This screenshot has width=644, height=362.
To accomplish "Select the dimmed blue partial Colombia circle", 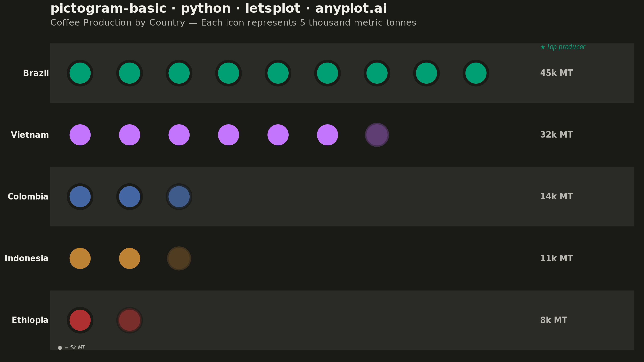I will [x=179, y=197].
